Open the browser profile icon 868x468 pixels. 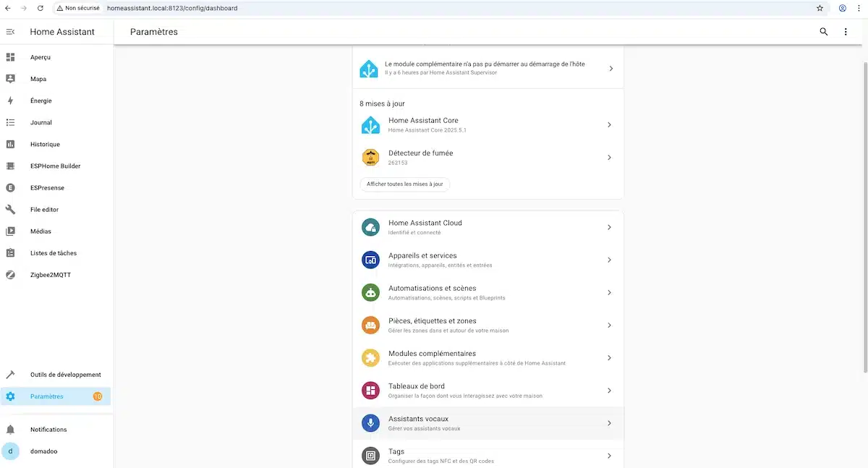(843, 8)
